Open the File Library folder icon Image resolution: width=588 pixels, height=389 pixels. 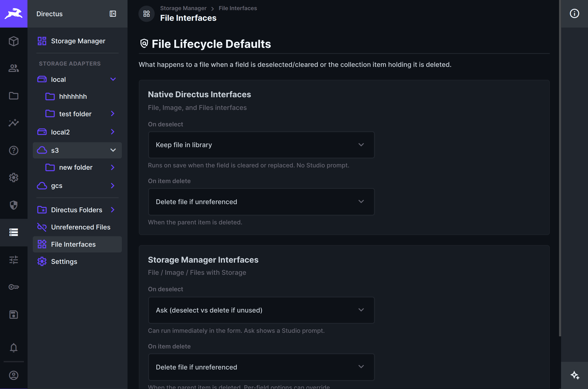coord(14,96)
